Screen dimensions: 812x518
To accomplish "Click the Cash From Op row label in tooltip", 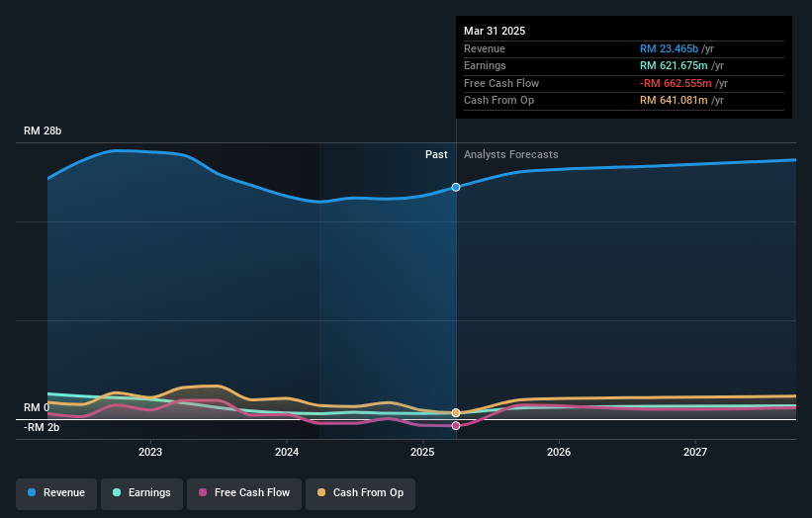I will pyautogui.click(x=498, y=101).
